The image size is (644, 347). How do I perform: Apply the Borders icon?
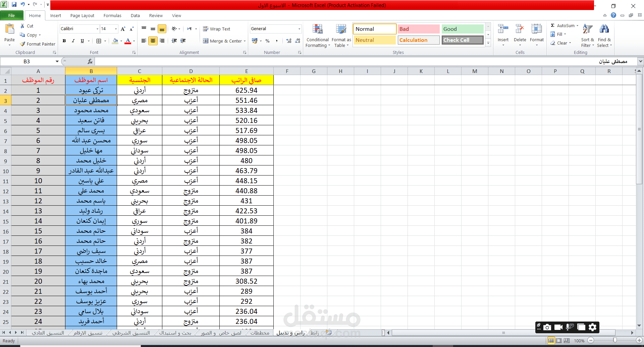pyautogui.click(x=99, y=41)
